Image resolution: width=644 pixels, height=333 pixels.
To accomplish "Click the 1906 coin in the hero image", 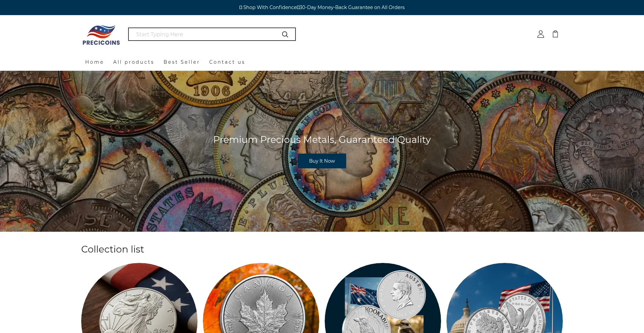I will point(211,88).
